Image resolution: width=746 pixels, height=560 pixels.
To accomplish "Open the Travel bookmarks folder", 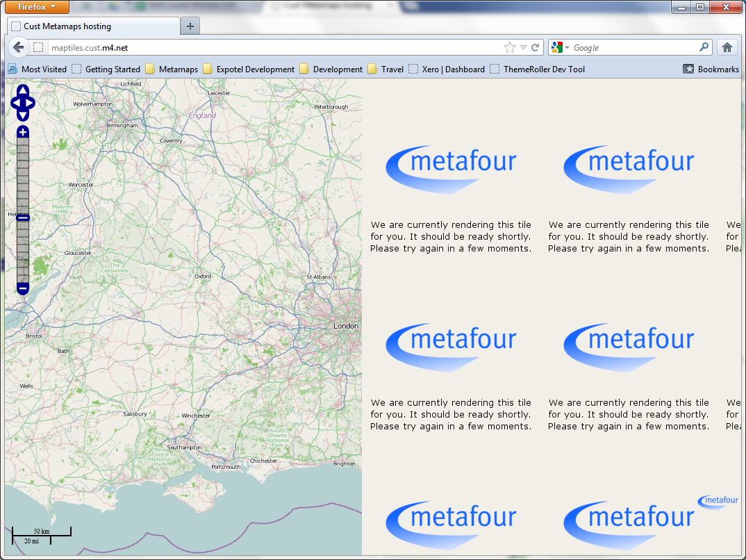I will (x=386, y=69).
